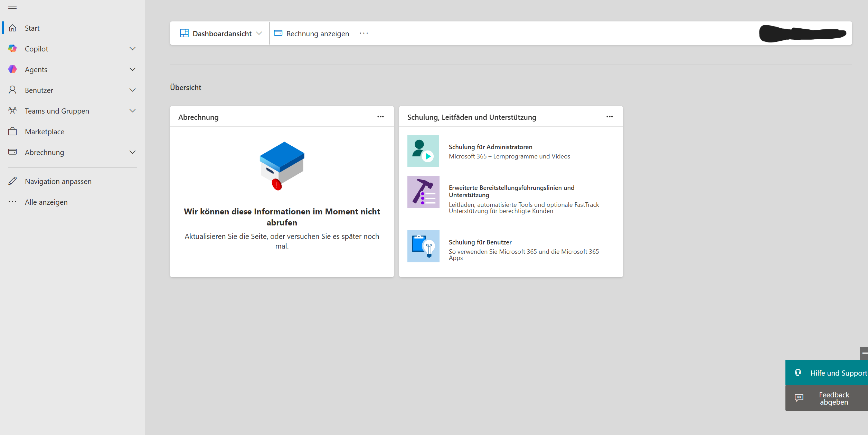The width and height of the screenshot is (868, 435).
Task: Click Rechnung anzeigen button
Action: point(311,33)
